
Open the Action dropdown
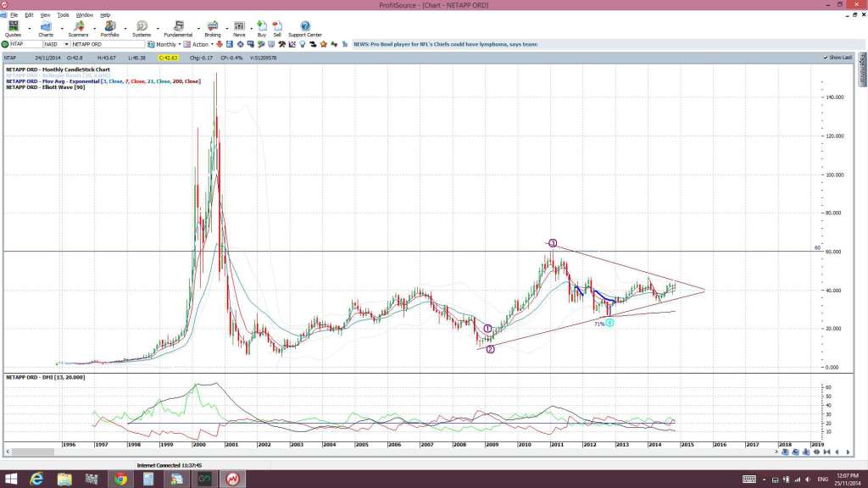[x=212, y=44]
